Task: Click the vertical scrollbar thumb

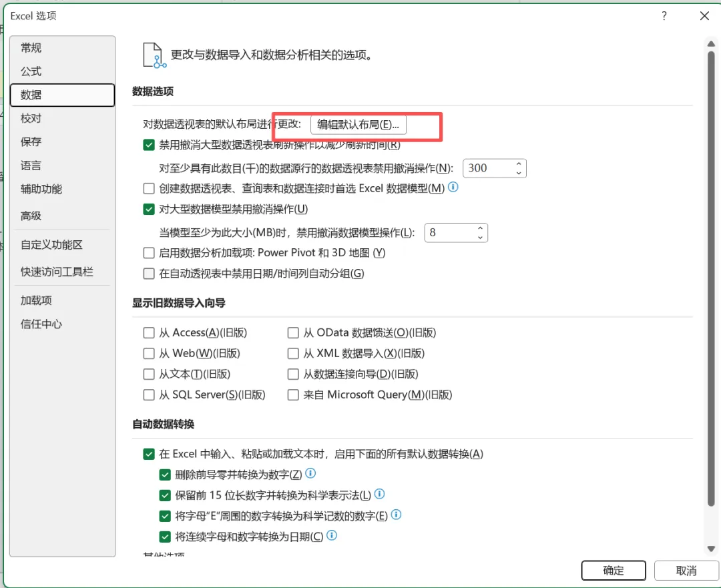Action: click(711, 279)
